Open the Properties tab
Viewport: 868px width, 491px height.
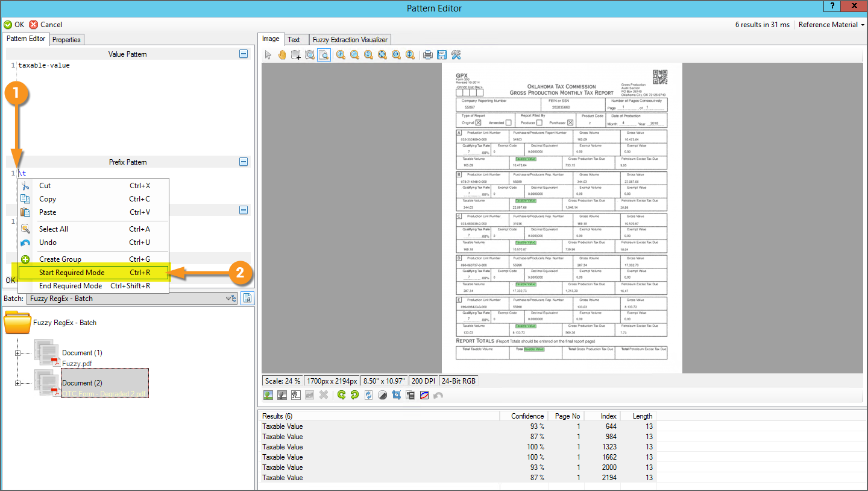pyautogui.click(x=66, y=40)
